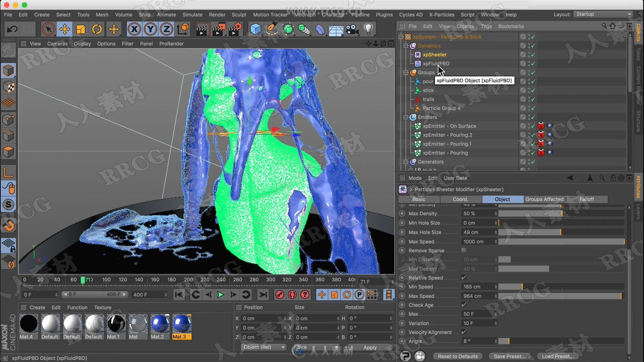This screenshot has width=644, height=362.
Task: Collapse the Emitters node
Action: click(x=406, y=117)
